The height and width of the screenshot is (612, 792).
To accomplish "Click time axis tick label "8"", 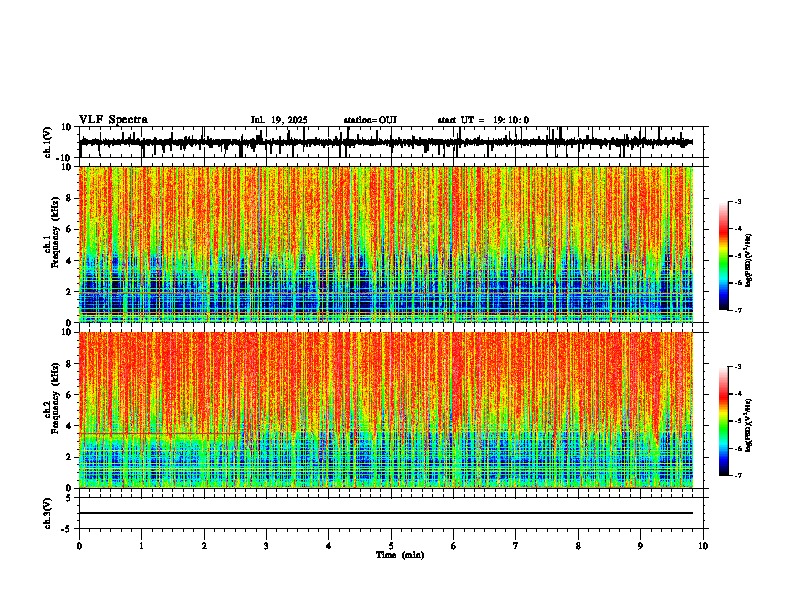I will coord(578,546).
